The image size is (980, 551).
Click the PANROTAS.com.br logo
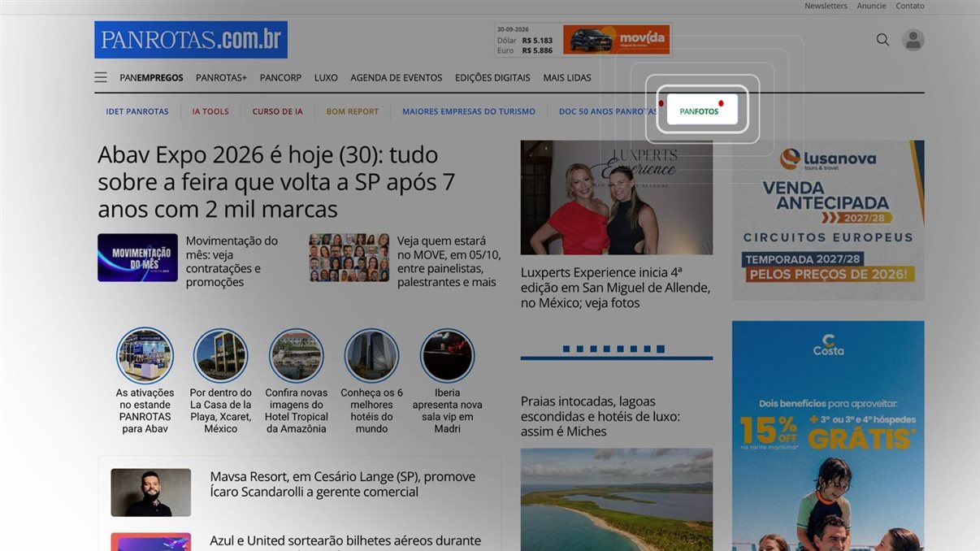coord(191,40)
